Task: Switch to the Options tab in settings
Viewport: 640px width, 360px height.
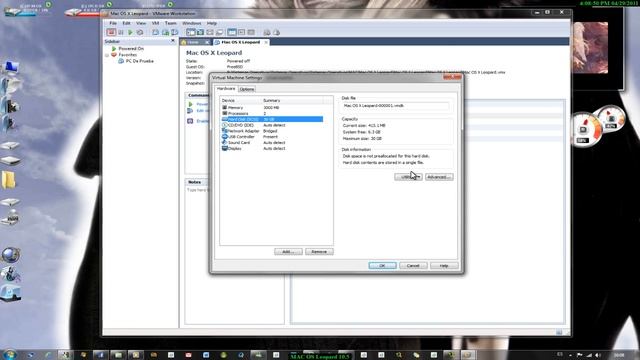Action: click(247, 89)
